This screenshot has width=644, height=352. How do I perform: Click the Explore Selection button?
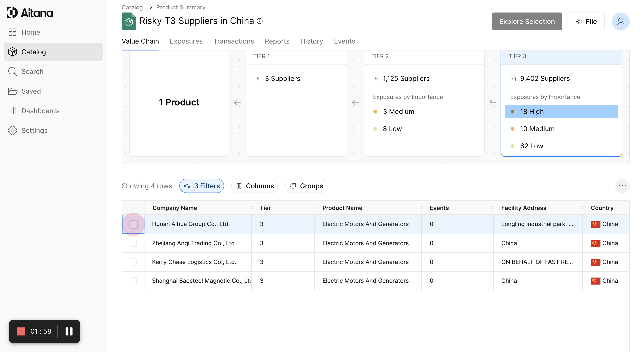pyautogui.click(x=527, y=21)
